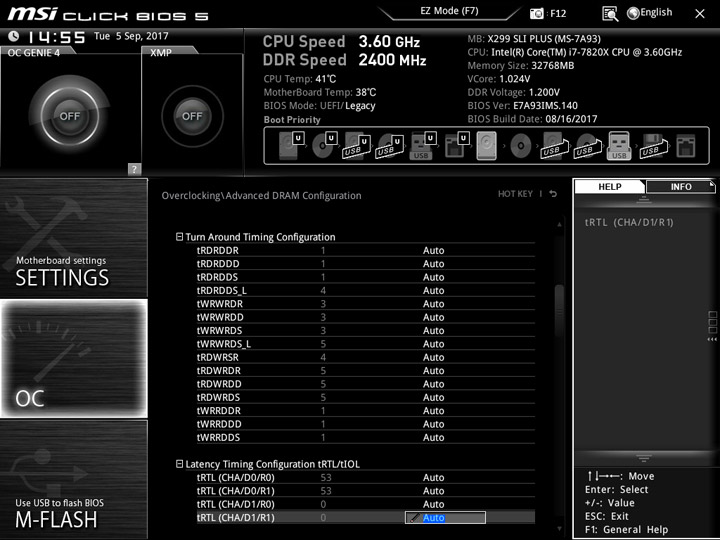Select the tWRRDDR row

tap(366, 411)
